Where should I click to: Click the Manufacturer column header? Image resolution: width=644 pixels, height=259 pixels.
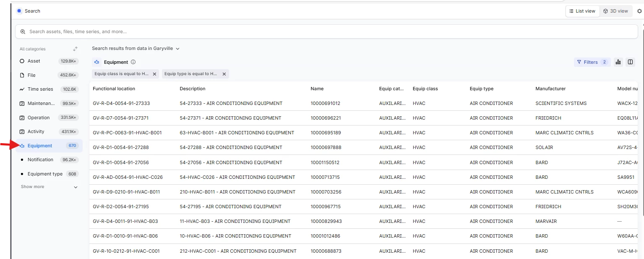[x=550, y=89]
